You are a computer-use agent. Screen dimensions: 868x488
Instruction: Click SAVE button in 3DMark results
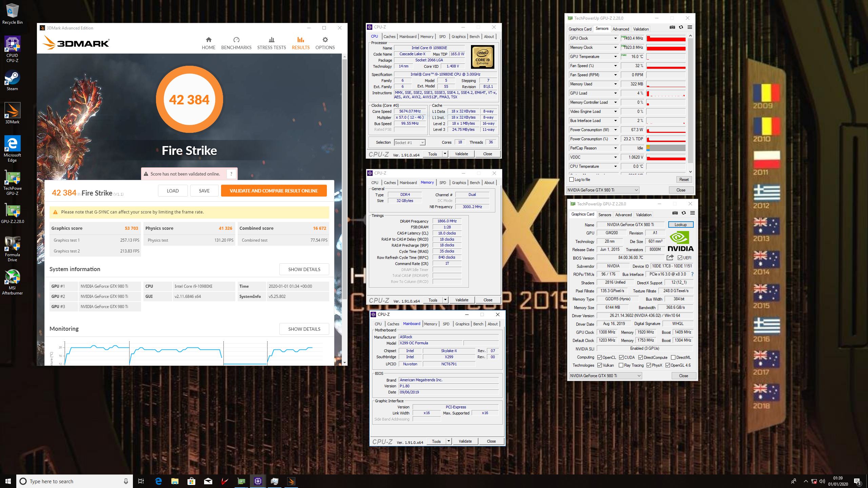tap(204, 191)
